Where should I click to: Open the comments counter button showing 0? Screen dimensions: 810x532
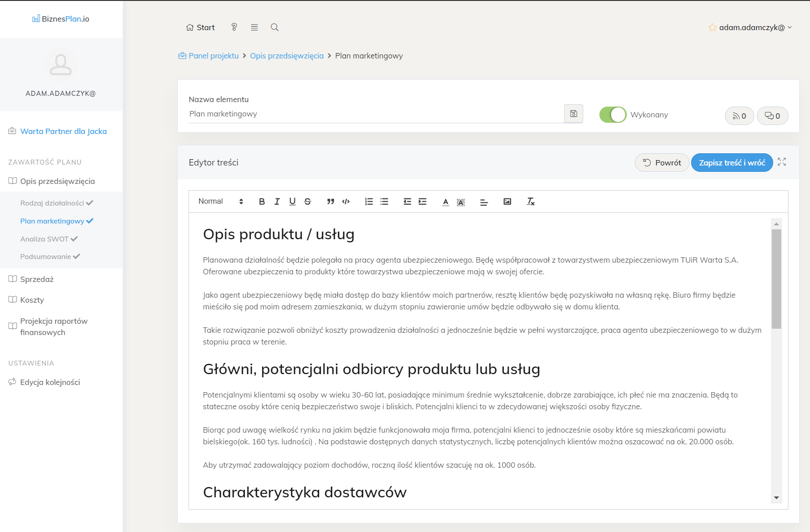[772, 116]
